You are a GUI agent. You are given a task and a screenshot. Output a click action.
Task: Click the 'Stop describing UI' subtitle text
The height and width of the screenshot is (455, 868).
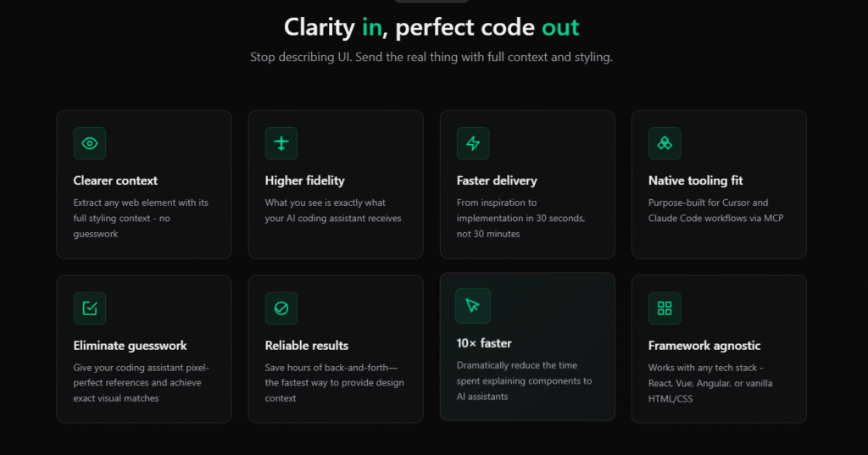(431, 57)
